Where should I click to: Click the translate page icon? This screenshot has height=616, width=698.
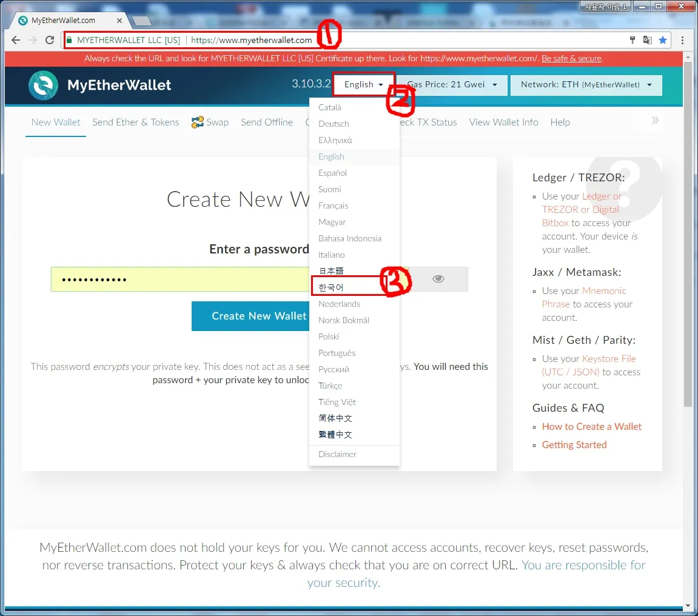pyautogui.click(x=647, y=40)
